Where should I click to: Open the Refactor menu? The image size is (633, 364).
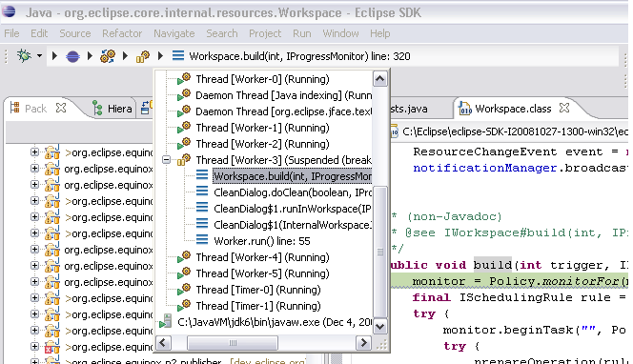[122, 33]
